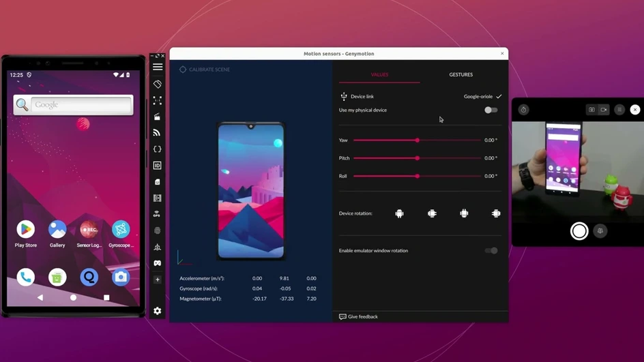Switch to photo mode in the camera window
Screen dimensions: 644x362
[591, 110]
